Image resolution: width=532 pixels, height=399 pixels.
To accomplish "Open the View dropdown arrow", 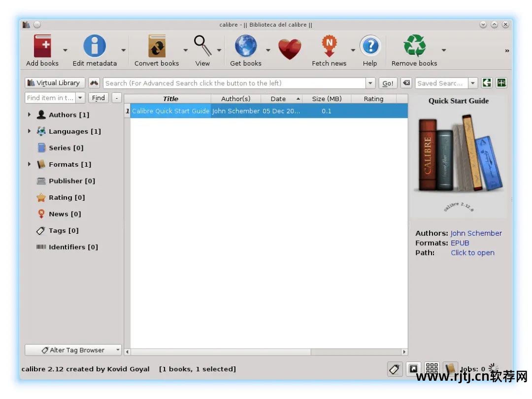I will point(219,50).
